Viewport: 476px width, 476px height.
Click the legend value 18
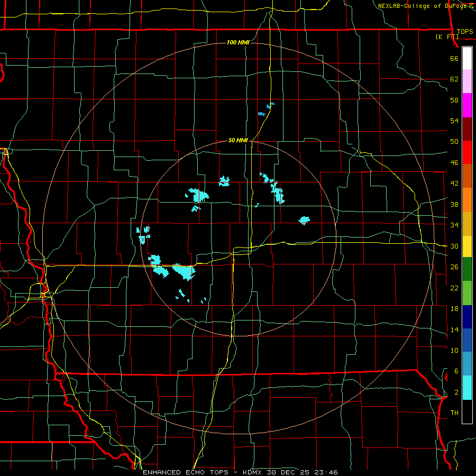pos(454,308)
